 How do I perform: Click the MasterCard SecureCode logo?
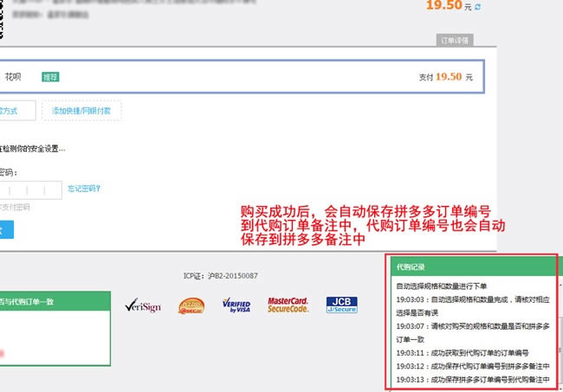pos(289,305)
